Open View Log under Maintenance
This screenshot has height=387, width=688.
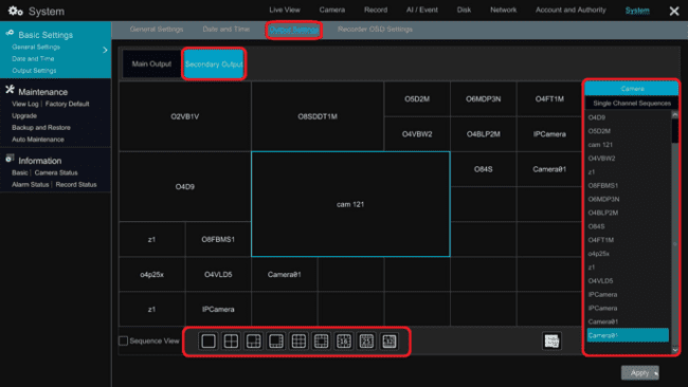tap(25, 104)
